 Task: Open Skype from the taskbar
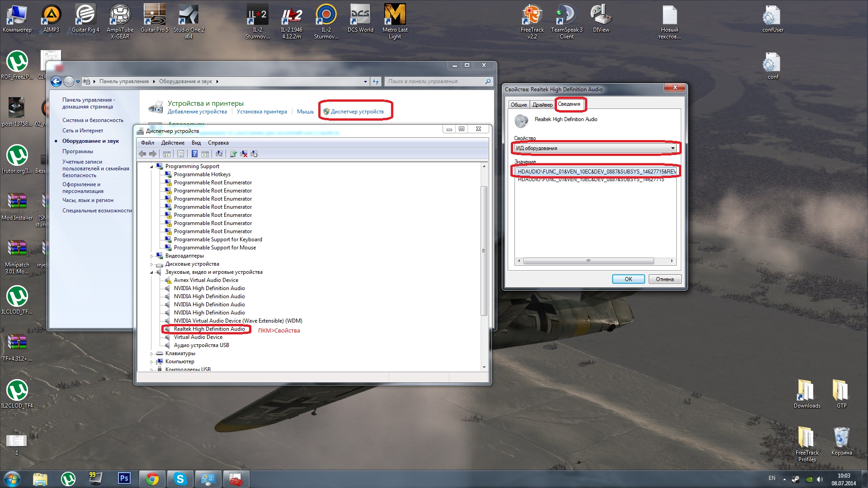(x=180, y=479)
